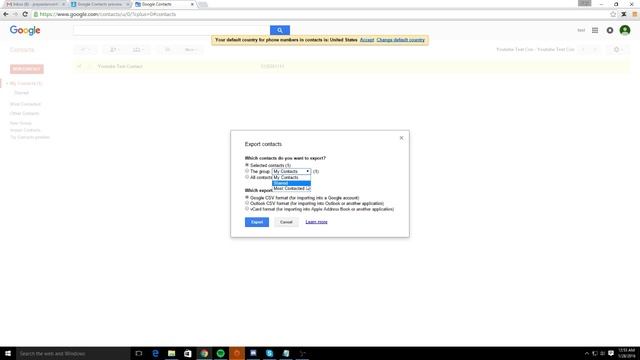Open the Google account avatar

(625, 30)
